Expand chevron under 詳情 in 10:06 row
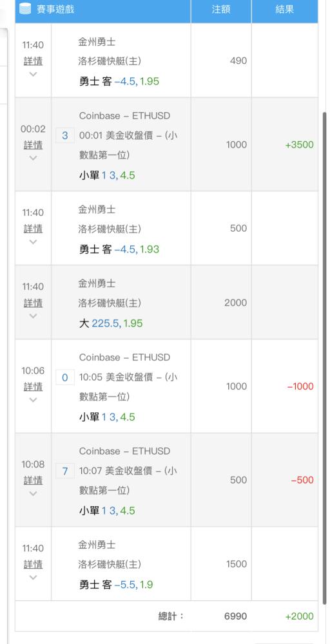Screen dimensions: 330x644 [x=34, y=400]
